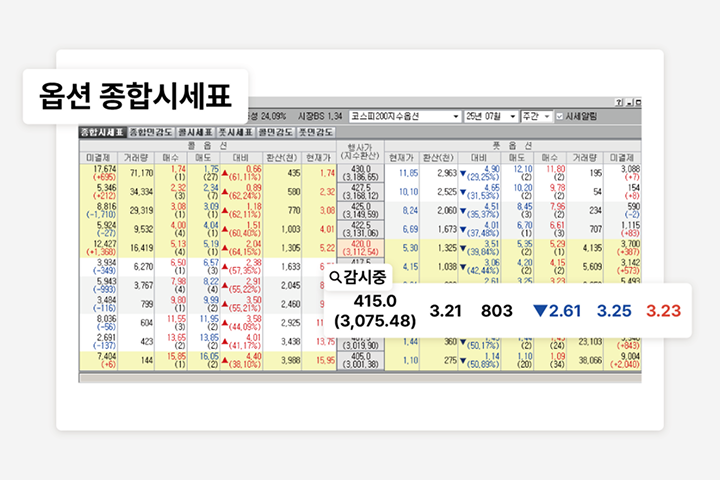
Task: Go to the 풋시세표 tab
Action: pos(233,131)
